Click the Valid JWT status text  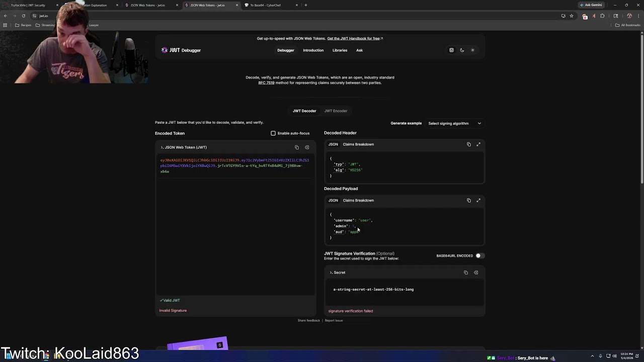(x=170, y=300)
